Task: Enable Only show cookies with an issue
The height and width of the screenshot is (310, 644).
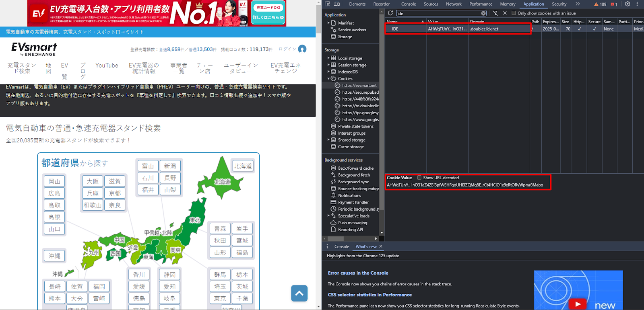Action: point(514,13)
